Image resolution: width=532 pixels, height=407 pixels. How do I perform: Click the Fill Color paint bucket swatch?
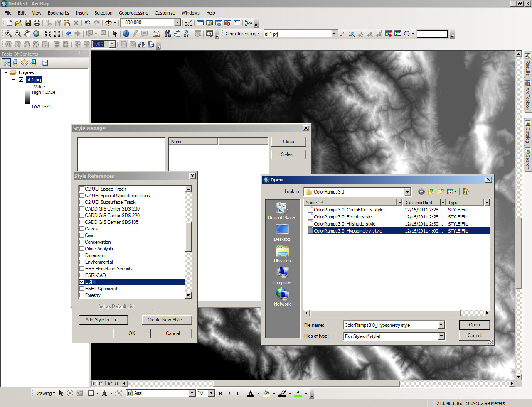click(266, 393)
